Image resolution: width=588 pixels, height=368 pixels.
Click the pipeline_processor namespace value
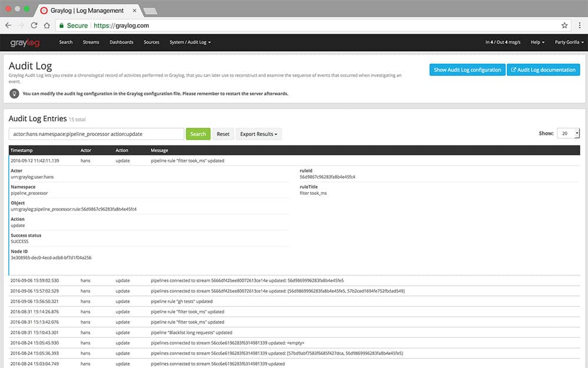[29, 193]
